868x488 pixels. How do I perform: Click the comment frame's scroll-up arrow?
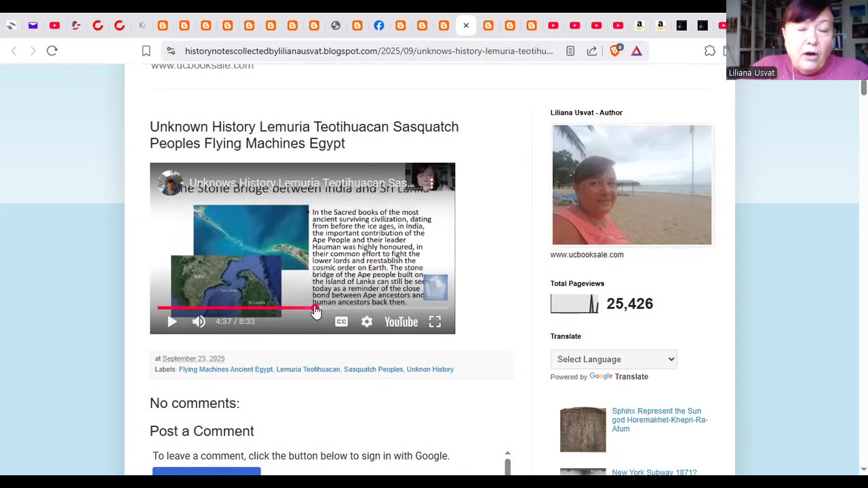(507, 453)
